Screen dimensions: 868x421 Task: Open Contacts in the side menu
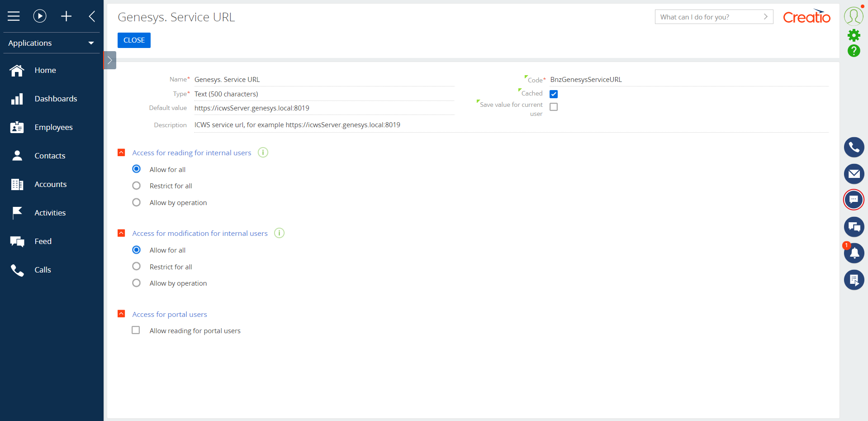coord(50,156)
